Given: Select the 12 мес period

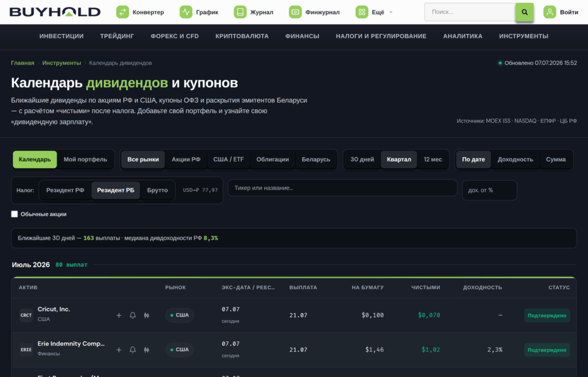Looking at the screenshot, I should pos(433,160).
